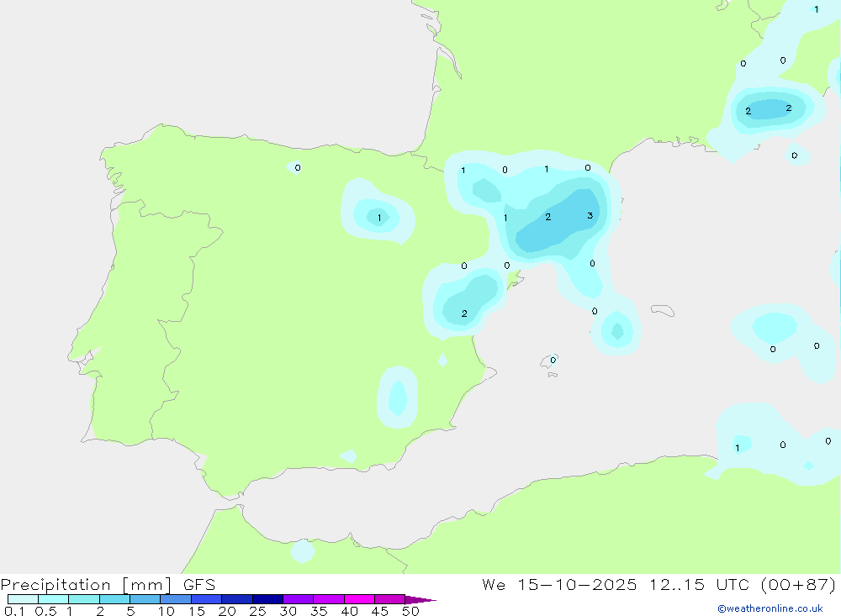Click the 'Precipitation [mm] GFS' title text
Image resolution: width=841 pixels, height=616 pixels.
(x=108, y=584)
